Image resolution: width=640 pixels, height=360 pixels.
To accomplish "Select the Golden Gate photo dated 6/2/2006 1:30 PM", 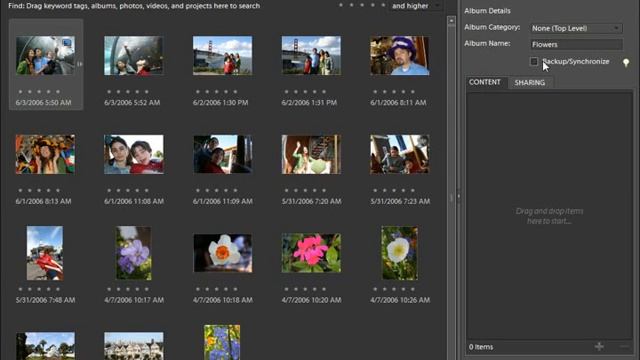I will pyautogui.click(x=222, y=56).
